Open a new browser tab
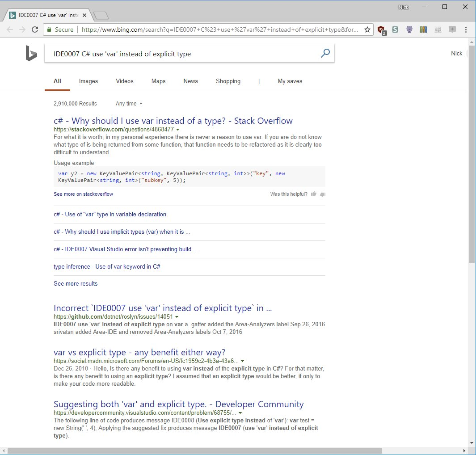Image resolution: width=476 pixels, height=455 pixels. coord(101,15)
